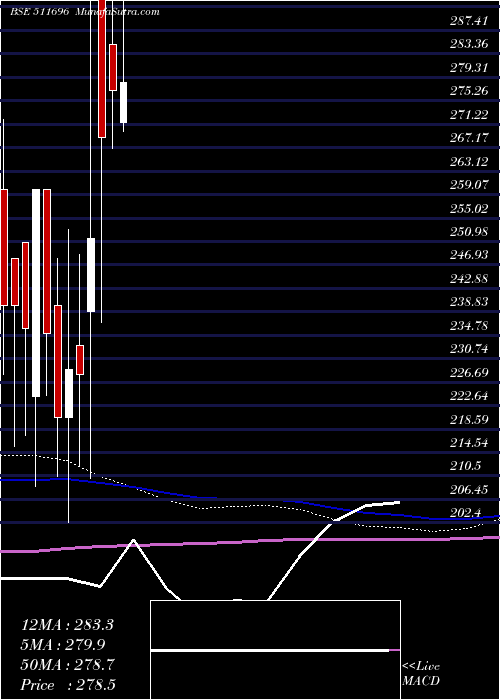Select the 267.17 price axis label
Screen dimensions: 500x700
pos(468,138)
